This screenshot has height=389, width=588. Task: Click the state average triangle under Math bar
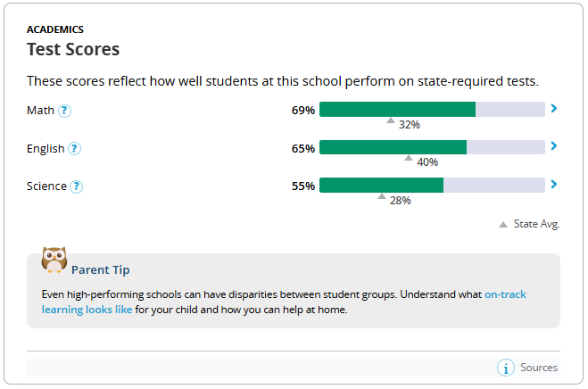click(x=391, y=120)
